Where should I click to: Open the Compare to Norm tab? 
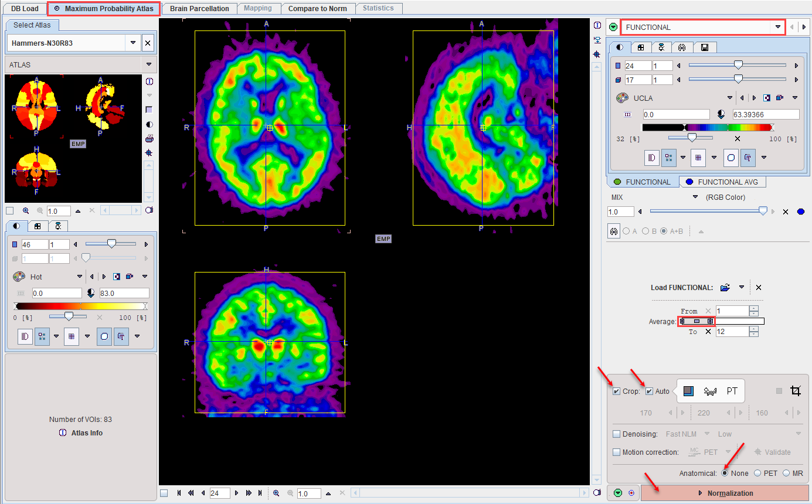317,9
